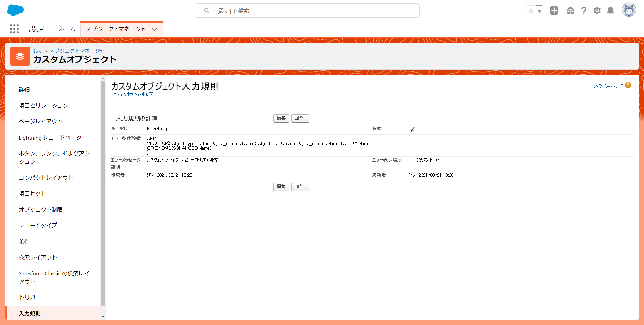This screenshot has height=325, width=644.
Task: Click the bottom コピー button
Action: 300,187
